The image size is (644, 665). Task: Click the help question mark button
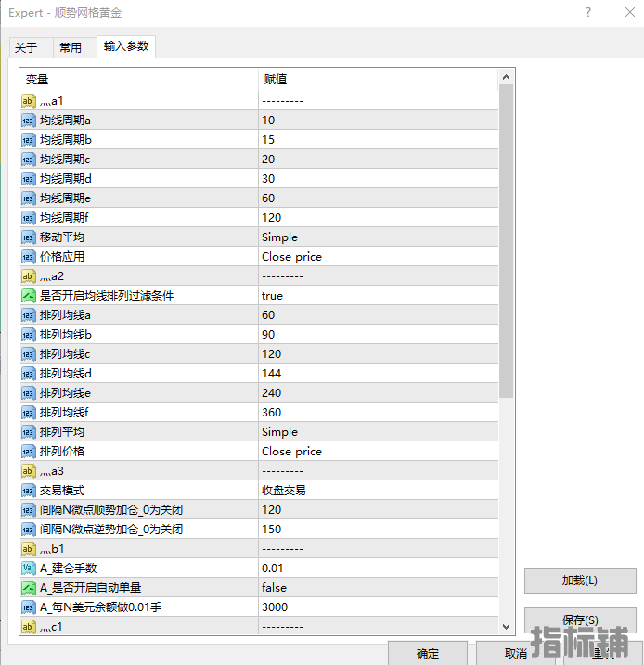pyautogui.click(x=588, y=12)
